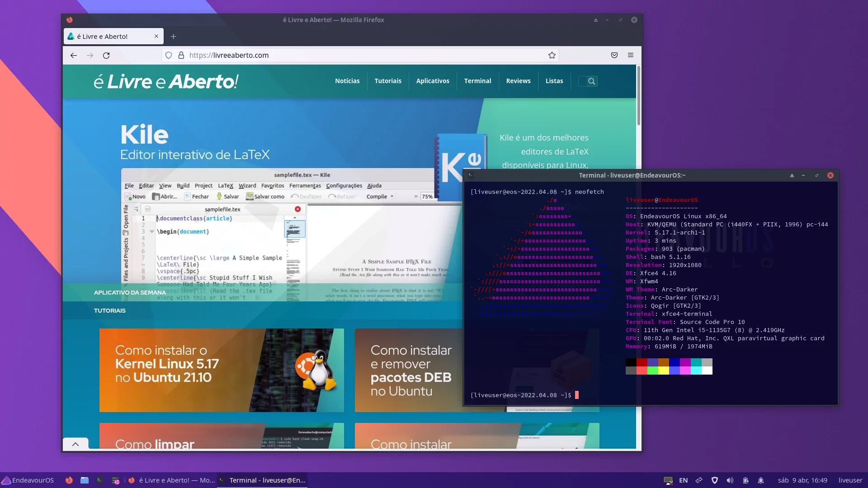The image size is (868, 488).
Task: Click the Kile hero headline
Action: point(145,135)
